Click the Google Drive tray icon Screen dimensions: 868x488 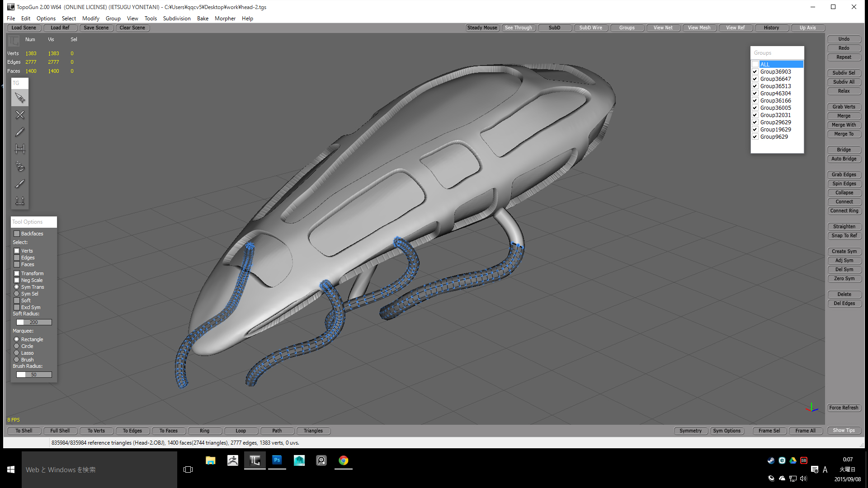click(793, 460)
